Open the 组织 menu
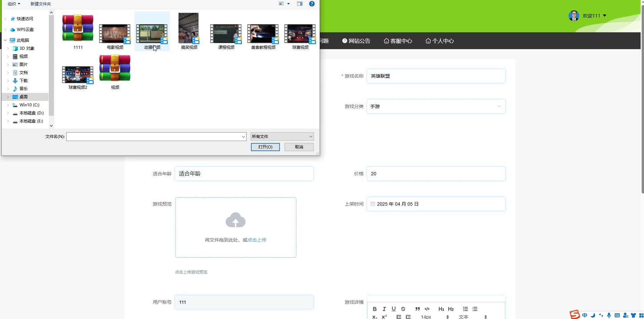 [14, 4]
